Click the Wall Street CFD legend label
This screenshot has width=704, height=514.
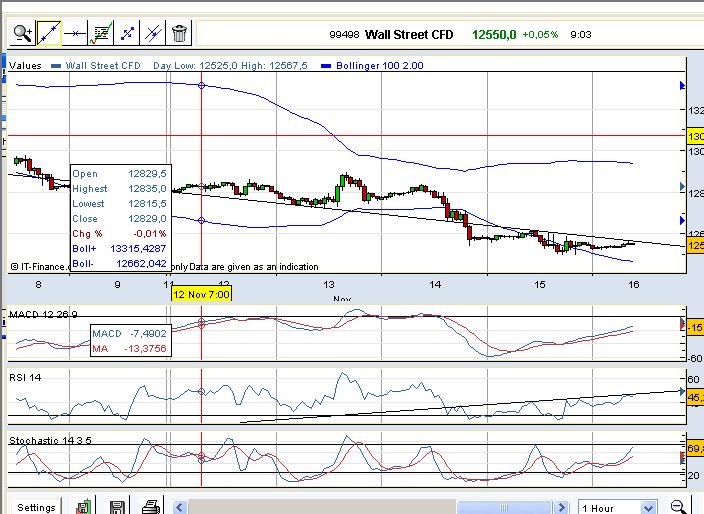pyautogui.click(x=103, y=66)
